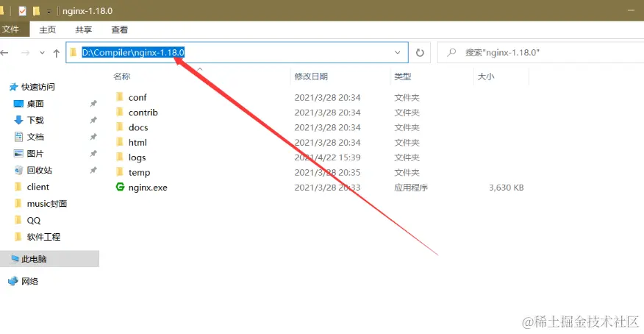Click the logs date 2021/4/22 15:39

coord(327,157)
